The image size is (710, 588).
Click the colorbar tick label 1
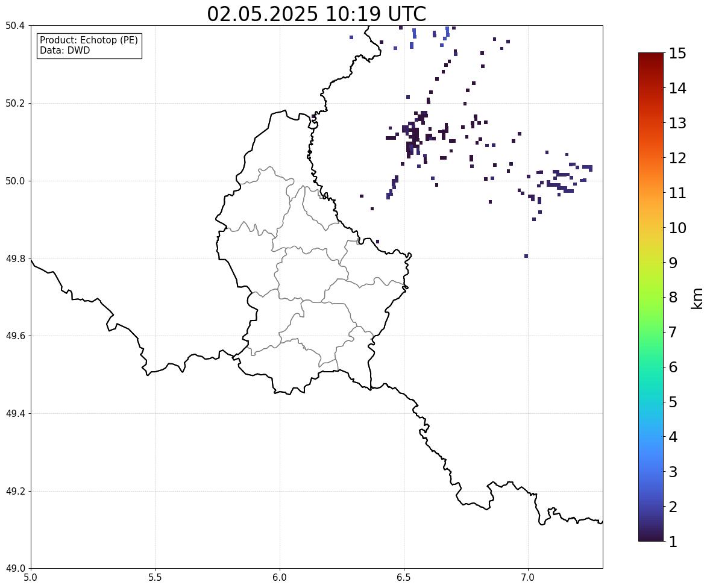(x=673, y=542)
